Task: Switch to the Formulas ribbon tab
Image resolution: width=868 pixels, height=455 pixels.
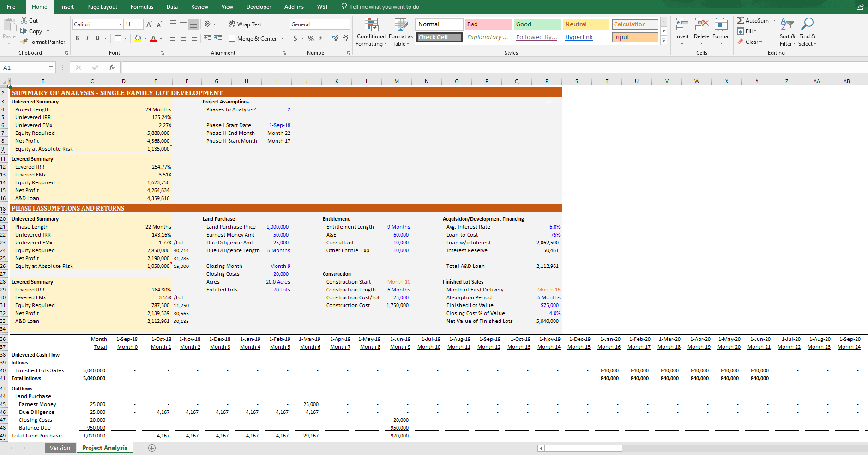Action: (x=142, y=6)
